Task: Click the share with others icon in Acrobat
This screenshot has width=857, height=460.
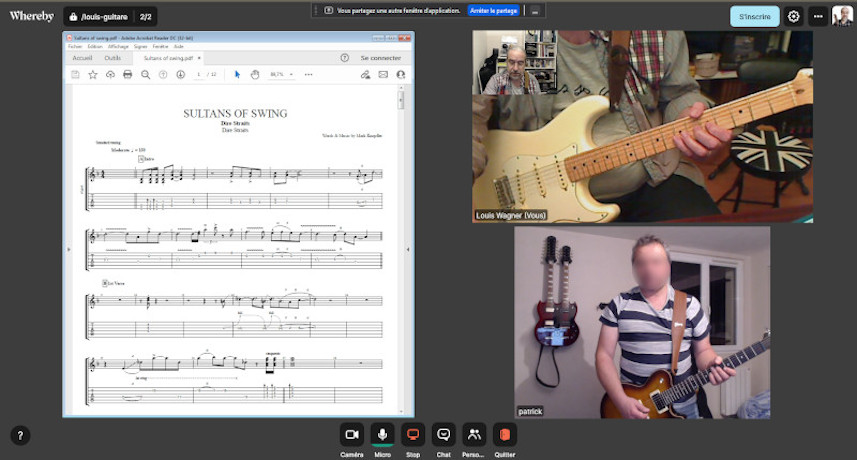Action: click(401, 74)
